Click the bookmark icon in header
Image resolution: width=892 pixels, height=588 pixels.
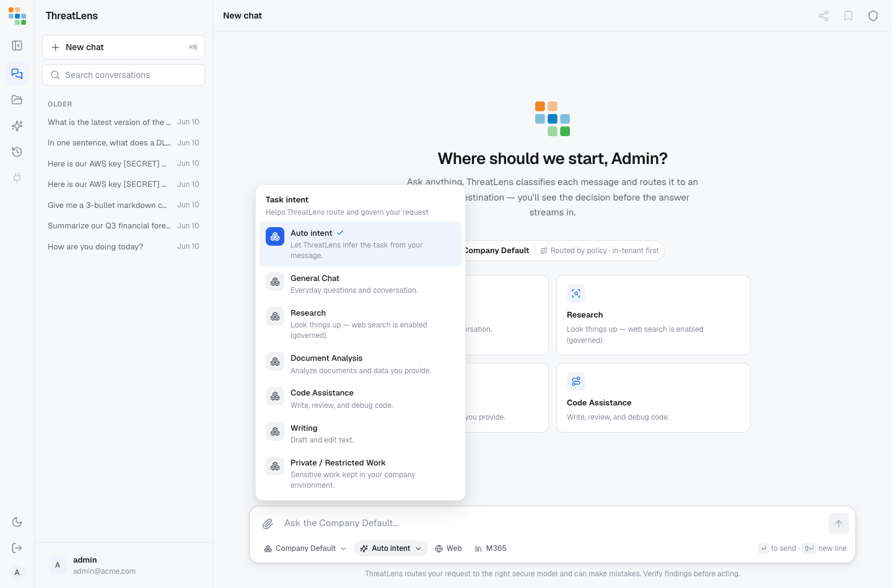coord(848,16)
